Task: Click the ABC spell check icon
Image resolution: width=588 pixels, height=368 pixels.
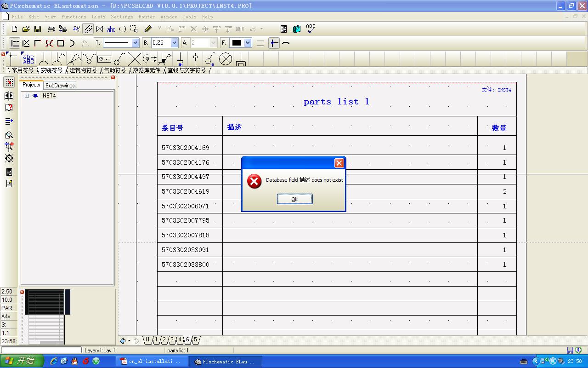Action: (311, 29)
